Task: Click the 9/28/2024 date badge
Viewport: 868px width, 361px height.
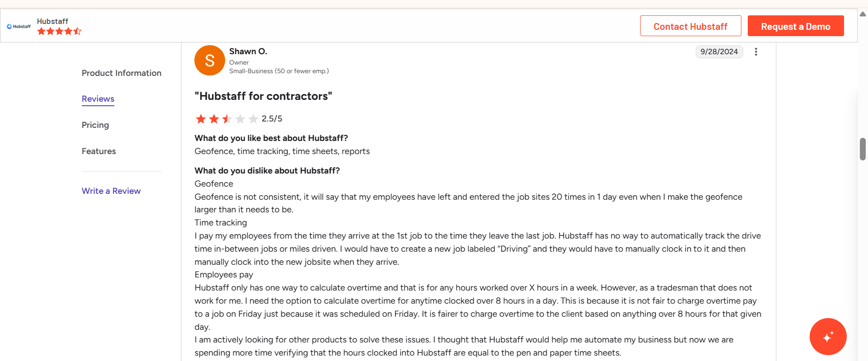Action: point(719,52)
